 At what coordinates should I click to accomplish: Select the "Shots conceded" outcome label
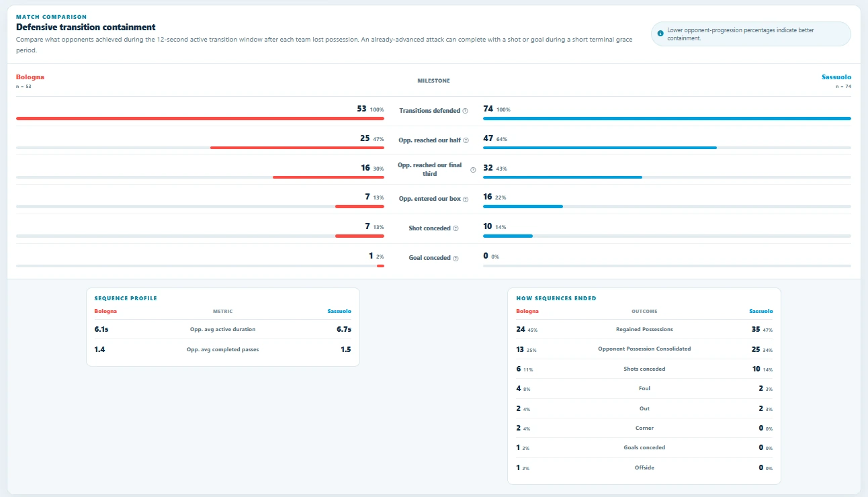pyautogui.click(x=644, y=369)
